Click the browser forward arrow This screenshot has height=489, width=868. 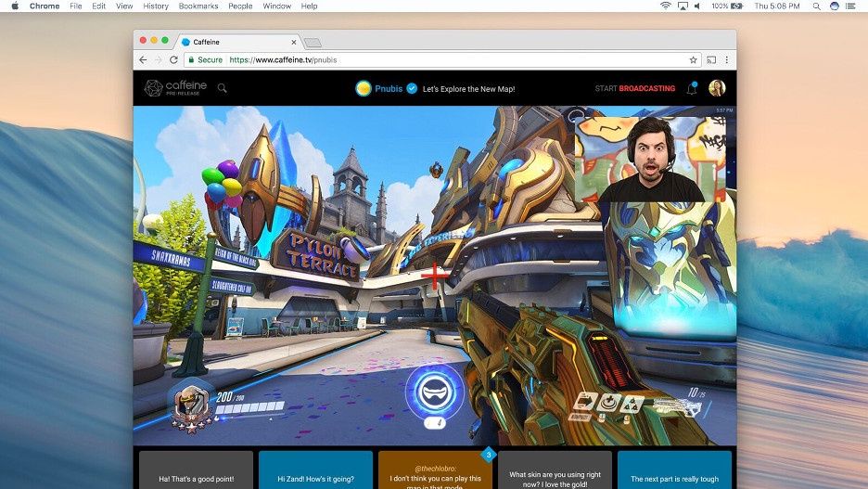click(x=159, y=59)
